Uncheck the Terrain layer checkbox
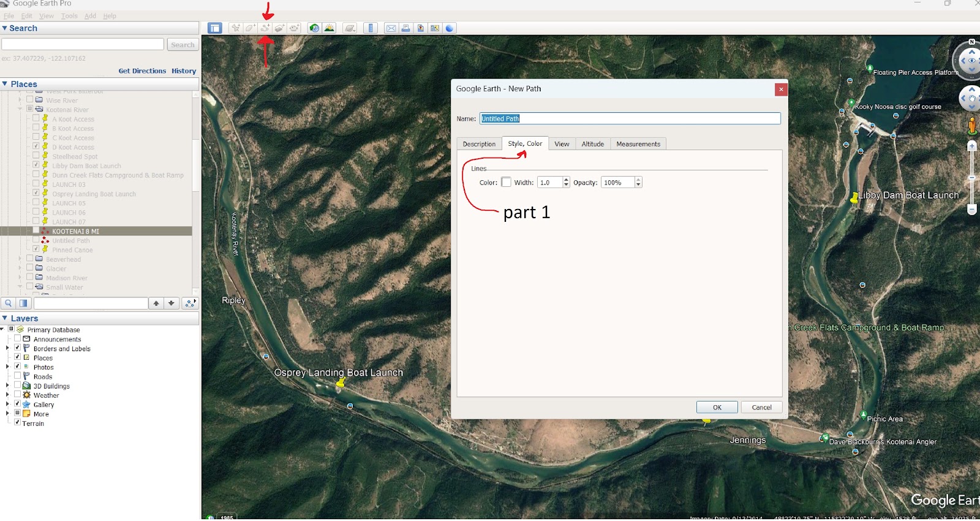Screen dimensions: 980x521 [x=17, y=422]
